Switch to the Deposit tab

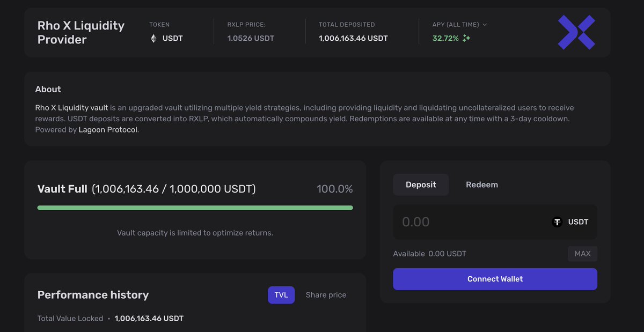(421, 185)
